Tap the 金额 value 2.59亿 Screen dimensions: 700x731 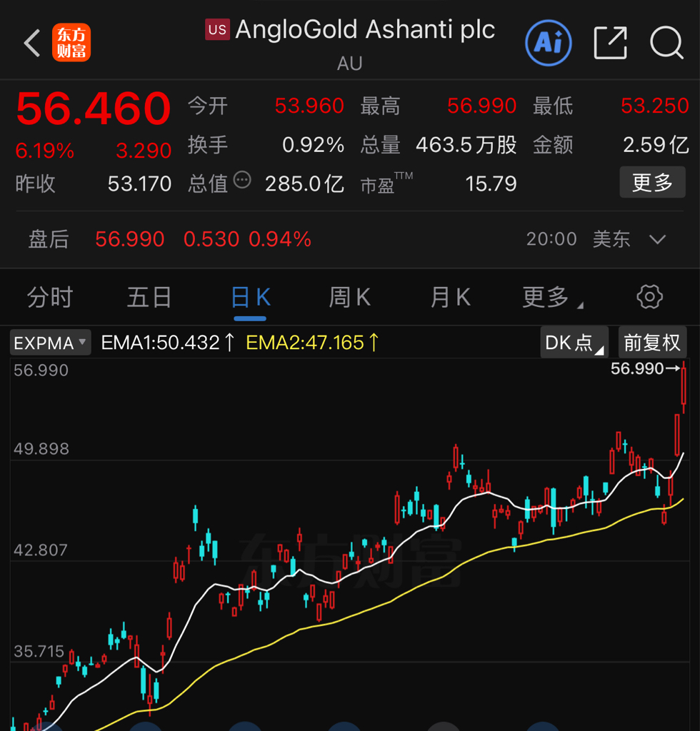click(656, 145)
